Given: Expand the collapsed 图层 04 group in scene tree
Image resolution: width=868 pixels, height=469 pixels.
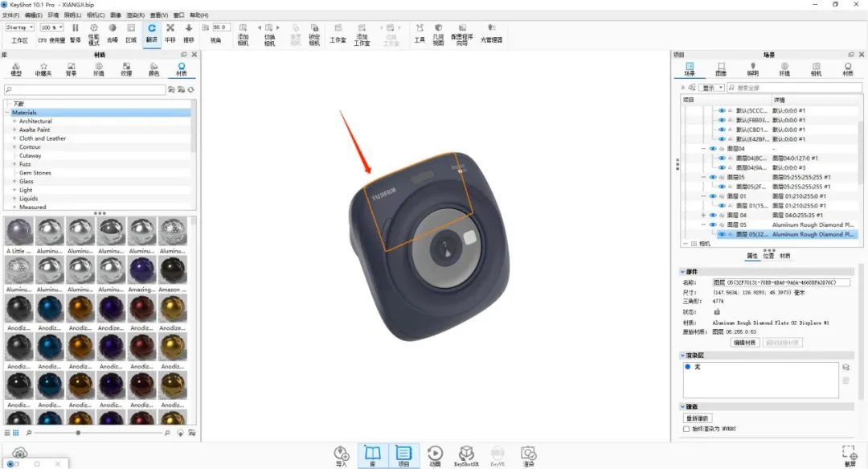Looking at the screenshot, I should (703, 216).
